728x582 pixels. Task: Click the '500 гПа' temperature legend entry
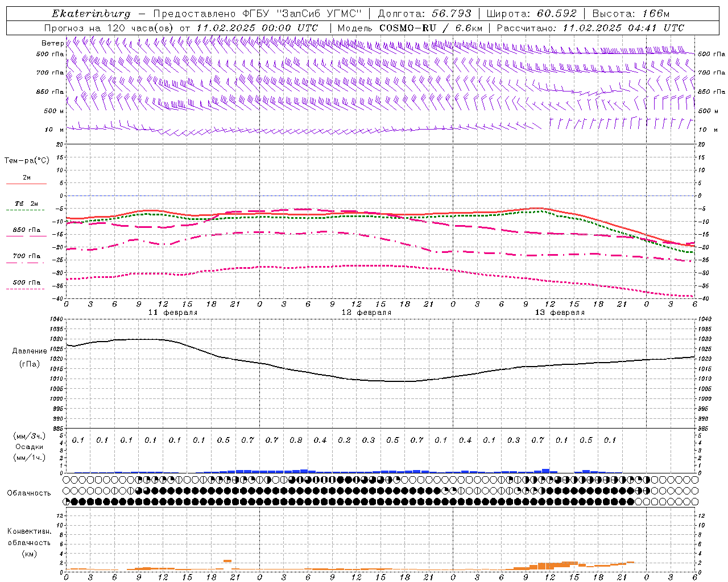[x=27, y=282]
